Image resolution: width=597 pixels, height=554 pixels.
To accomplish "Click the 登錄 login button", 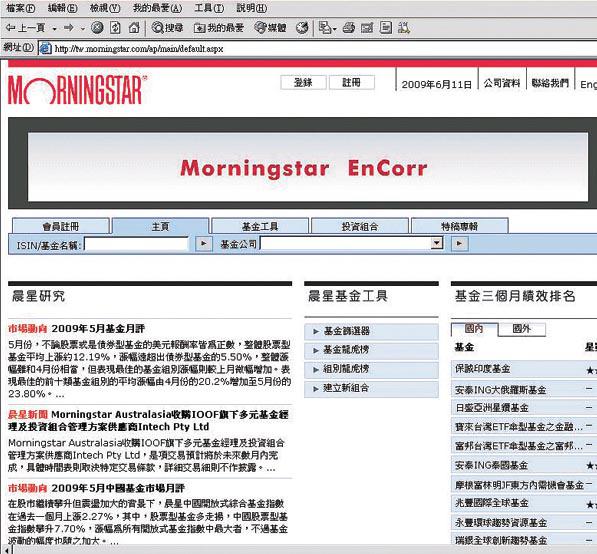I will click(303, 82).
